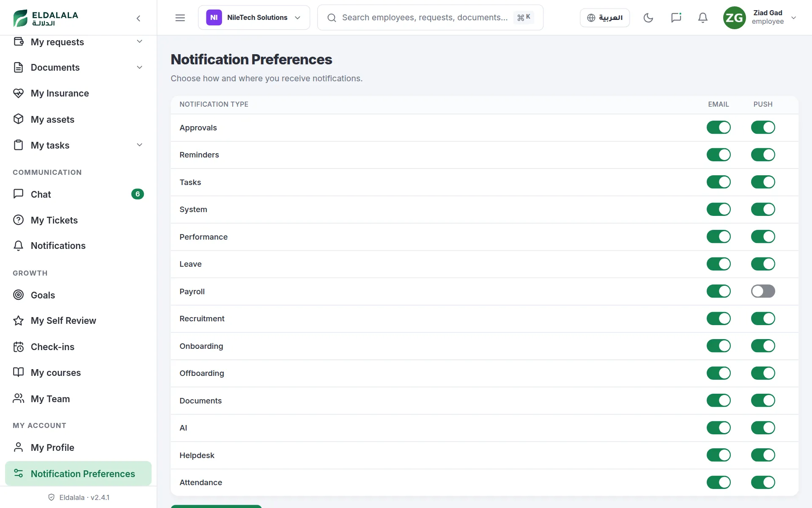Click the Recruitment row label

point(202,319)
